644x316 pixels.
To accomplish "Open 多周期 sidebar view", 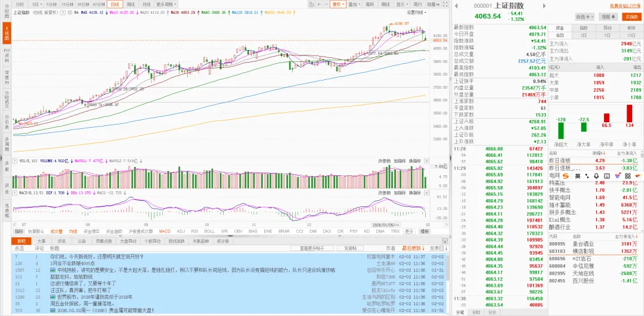I will 7,144.
